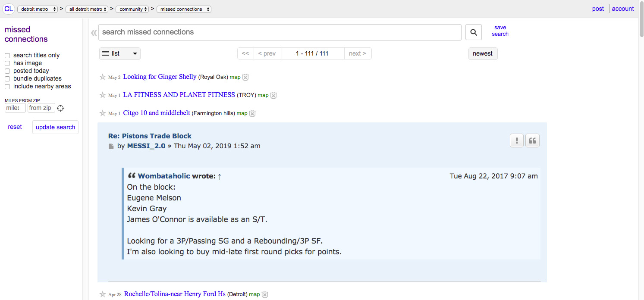This screenshot has width=644, height=300.
Task: Collapse sidebar with double chevron icon
Action: [x=94, y=33]
